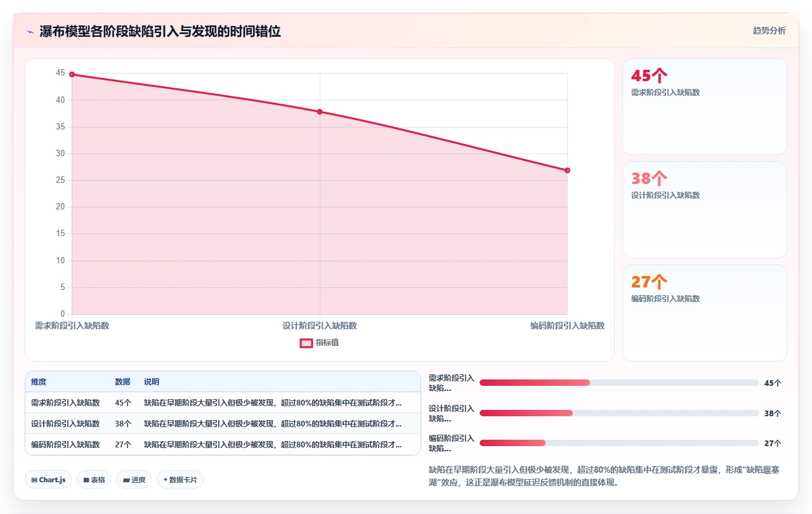Click the 数据卡片 tag
The height and width of the screenshot is (514, 812).
180,480
